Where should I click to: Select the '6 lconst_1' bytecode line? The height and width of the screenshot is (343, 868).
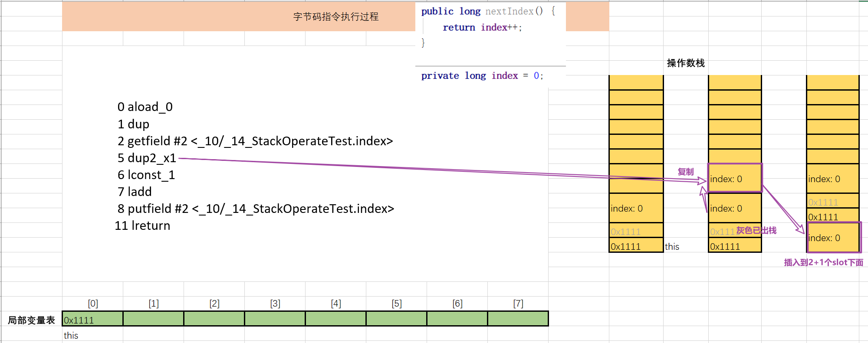pyautogui.click(x=146, y=175)
